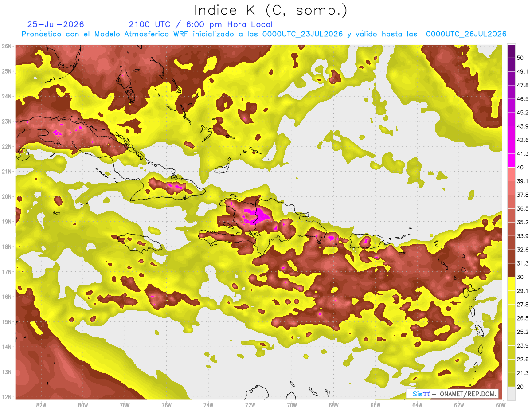Screen dimensions: 532x411
Task: Click the "24N" latitude label
Action: pos(6,96)
